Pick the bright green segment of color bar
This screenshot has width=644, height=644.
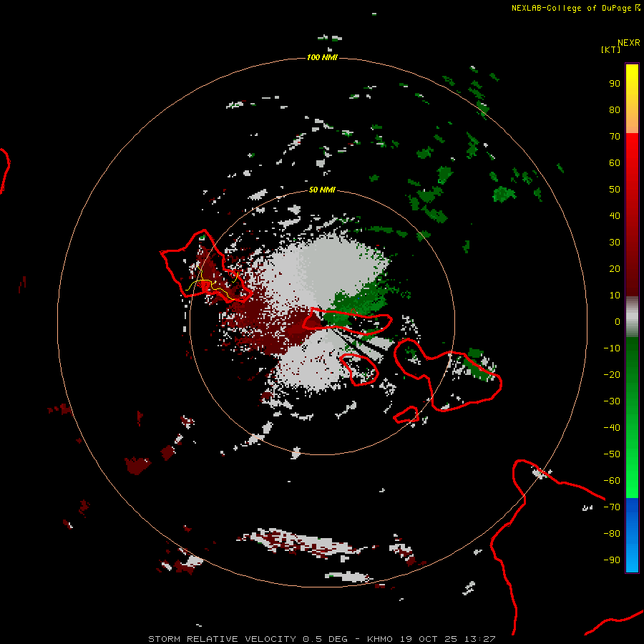click(632, 417)
